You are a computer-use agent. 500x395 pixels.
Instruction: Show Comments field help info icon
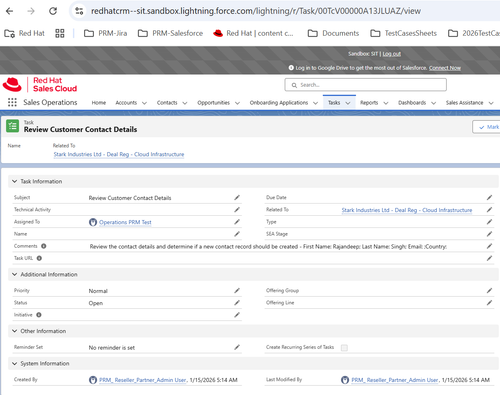pos(44,246)
